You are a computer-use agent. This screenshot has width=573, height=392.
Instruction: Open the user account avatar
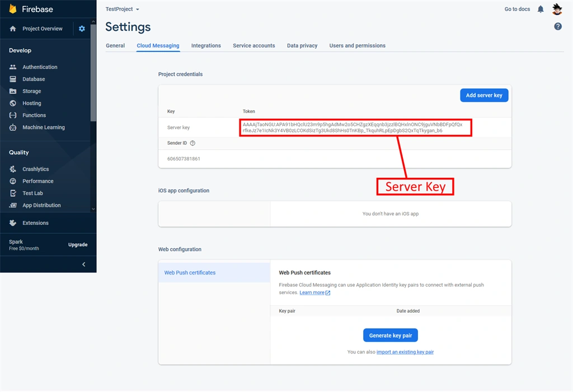tap(557, 9)
